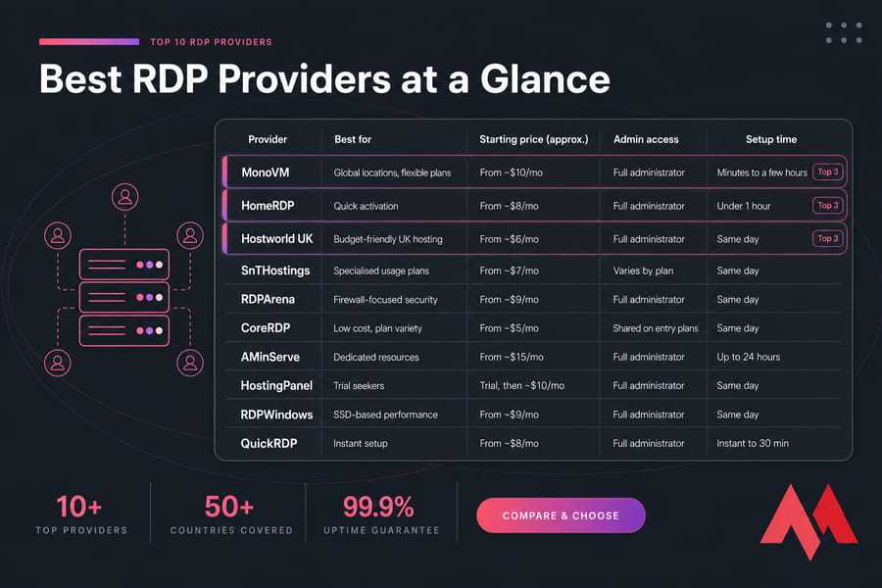This screenshot has width=882, height=588.
Task: Select the HomeRDP provider name
Action: (x=268, y=206)
